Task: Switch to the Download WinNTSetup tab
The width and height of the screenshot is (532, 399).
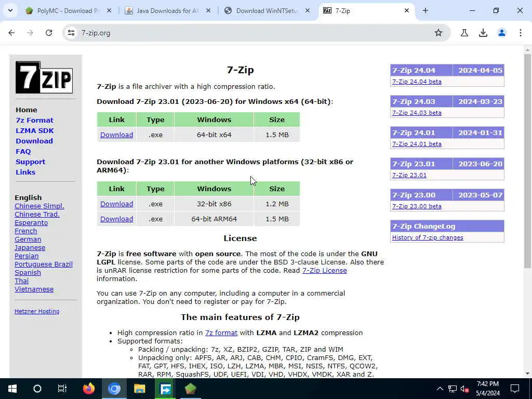Action: [267, 10]
